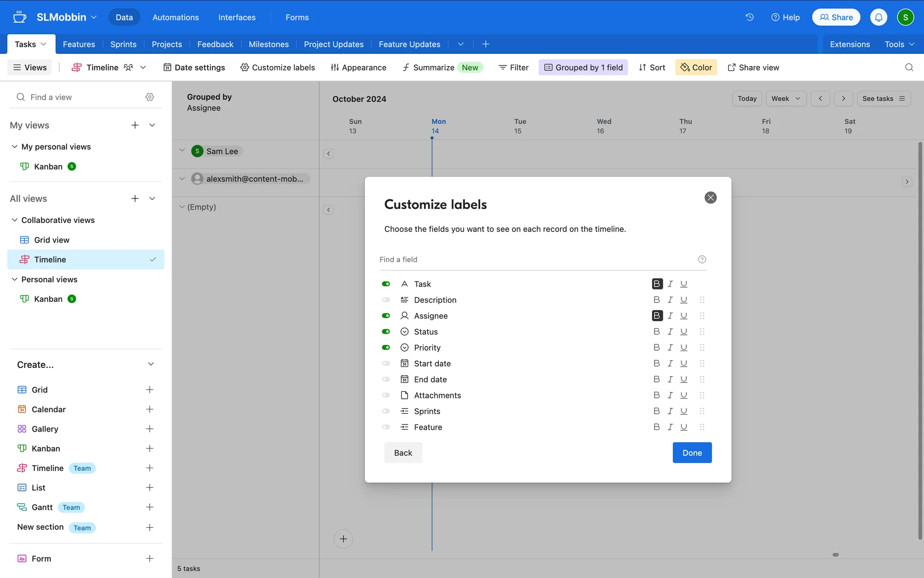This screenshot has height=578, width=924.
Task: Click Underline icon for Priority field
Action: point(683,347)
